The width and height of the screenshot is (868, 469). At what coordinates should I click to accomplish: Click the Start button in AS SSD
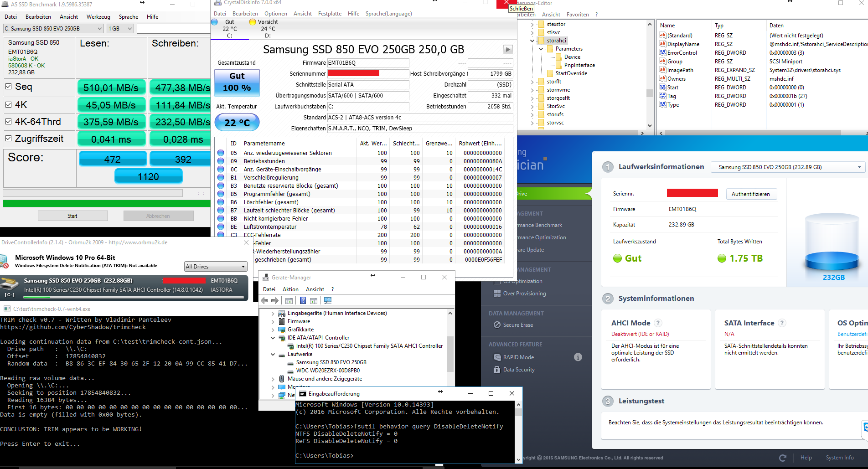click(x=72, y=216)
